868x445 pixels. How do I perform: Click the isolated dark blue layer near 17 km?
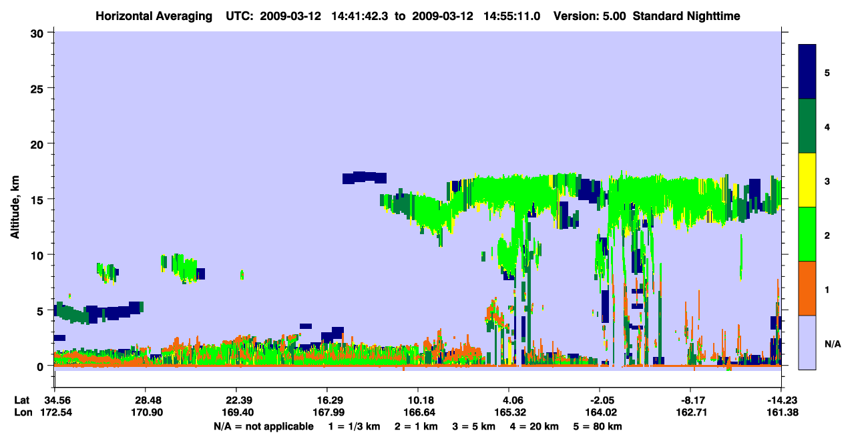pyautogui.click(x=365, y=177)
